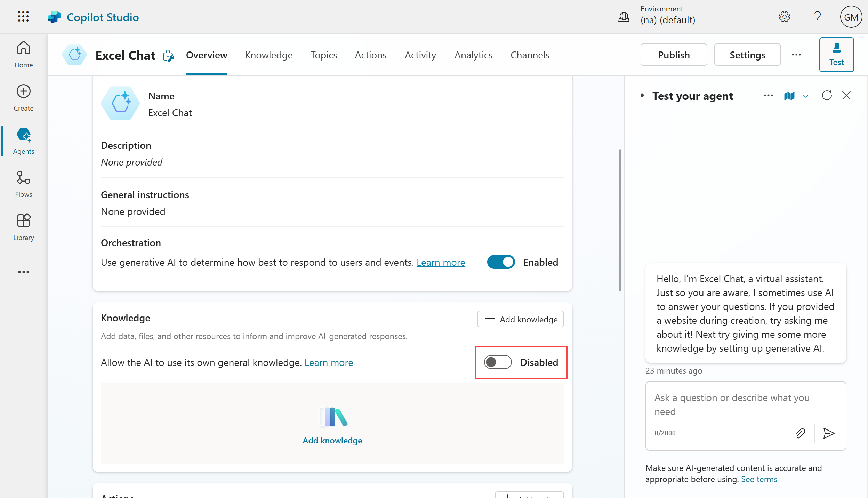Expand the Test your agent disclosure triangle
This screenshot has width=868, height=498.
pos(643,95)
